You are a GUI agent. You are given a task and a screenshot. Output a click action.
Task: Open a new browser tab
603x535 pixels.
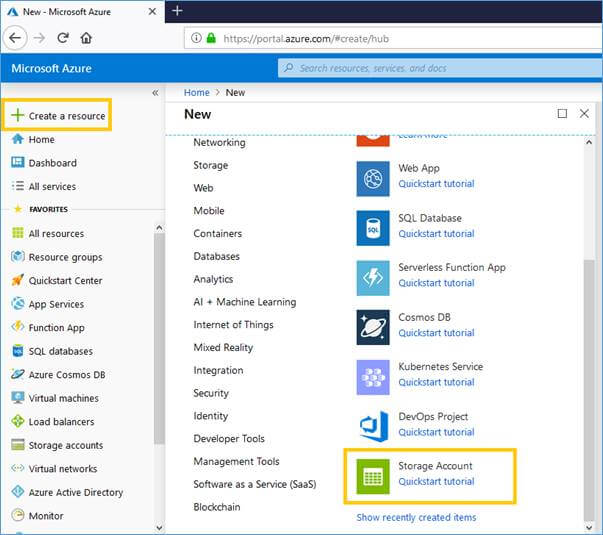[177, 11]
